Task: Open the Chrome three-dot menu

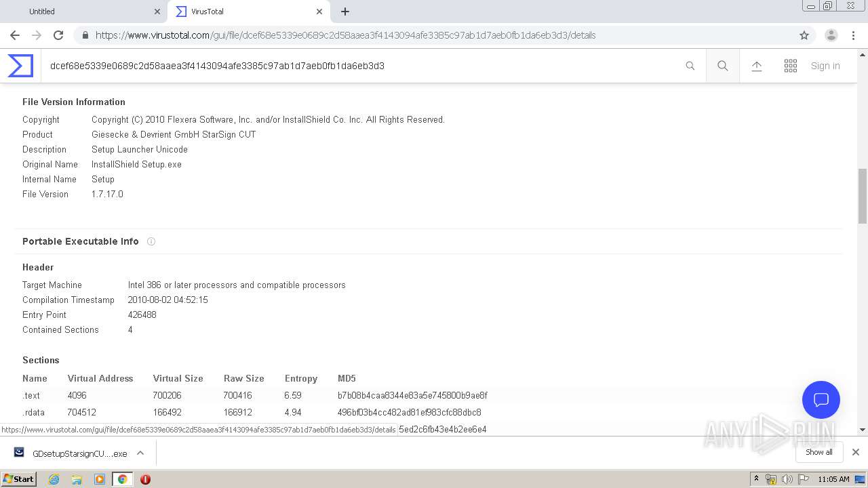Action: (854, 35)
